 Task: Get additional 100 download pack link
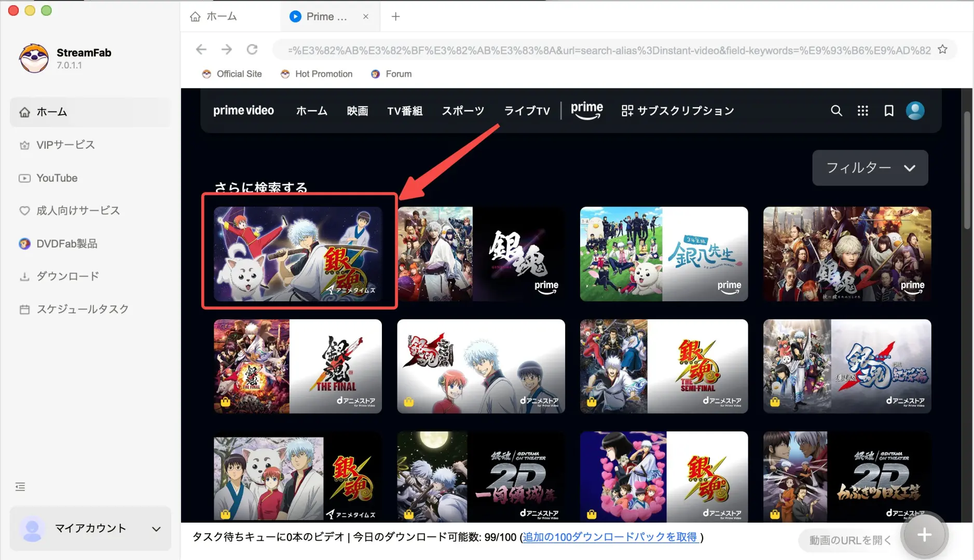pyautogui.click(x=610, y=537)
